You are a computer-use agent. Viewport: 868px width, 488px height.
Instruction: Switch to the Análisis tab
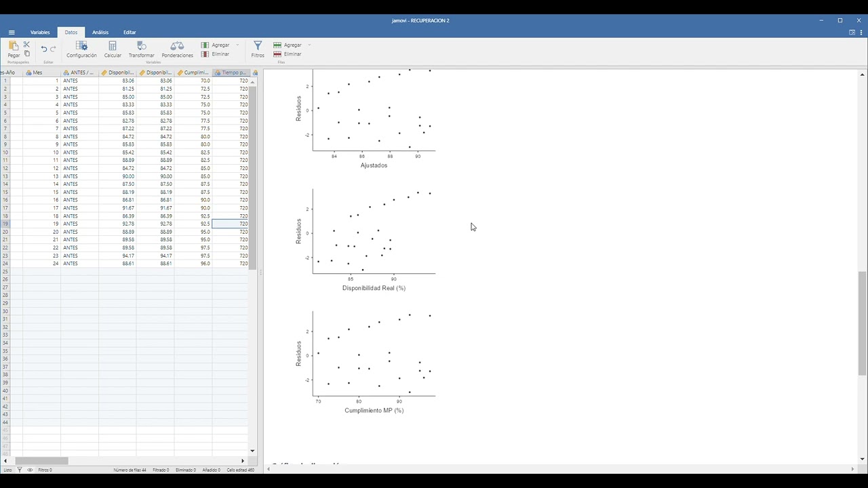tap(100, 33)
